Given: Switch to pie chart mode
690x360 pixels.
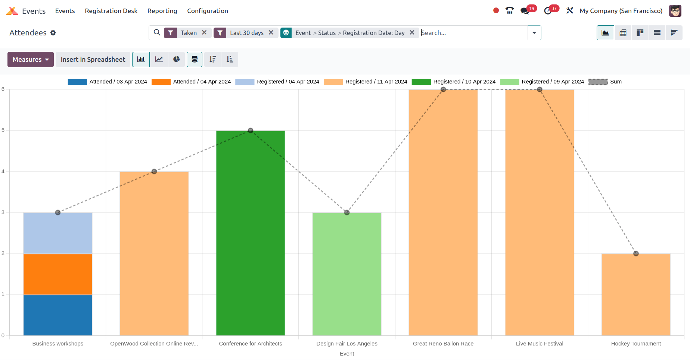Looking at the screenshot, I should coord(176,59).
